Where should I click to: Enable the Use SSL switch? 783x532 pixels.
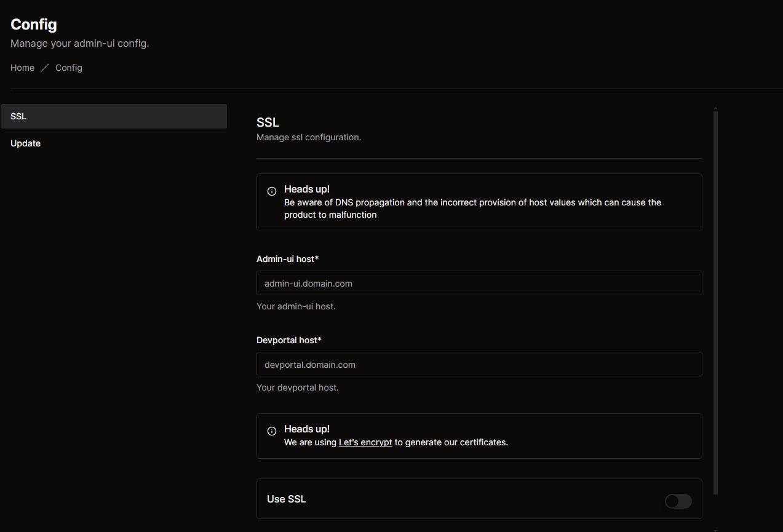click(678, 501)
